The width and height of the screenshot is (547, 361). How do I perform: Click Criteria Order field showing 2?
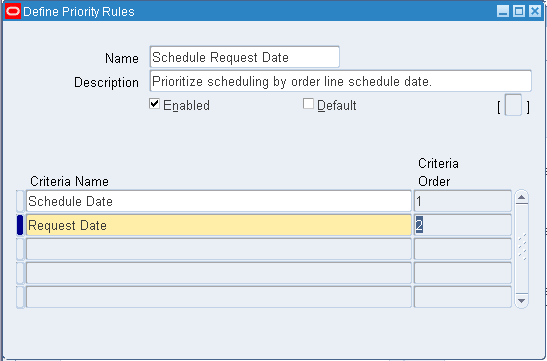pyautogui.click(x=463, y=225)
